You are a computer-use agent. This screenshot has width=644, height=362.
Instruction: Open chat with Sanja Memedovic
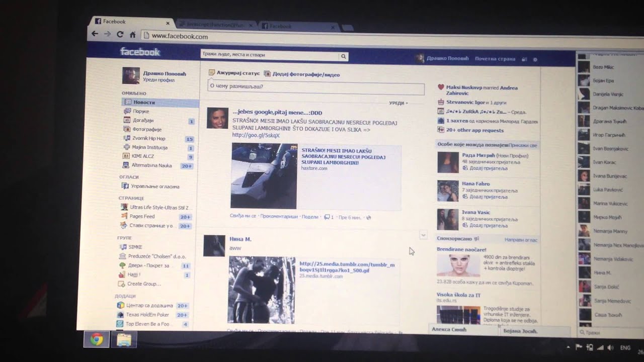point(612,301)
